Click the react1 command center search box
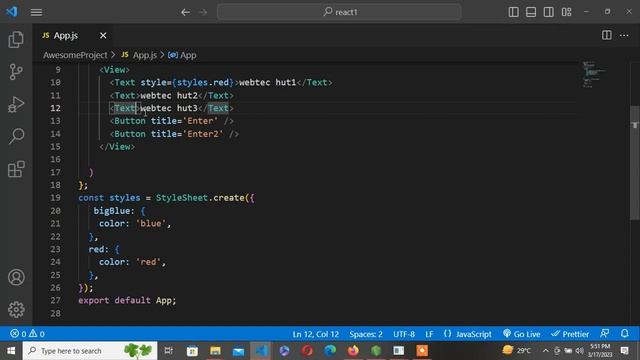Viewport: 640px width, 360px height. (x=339, y=12)
